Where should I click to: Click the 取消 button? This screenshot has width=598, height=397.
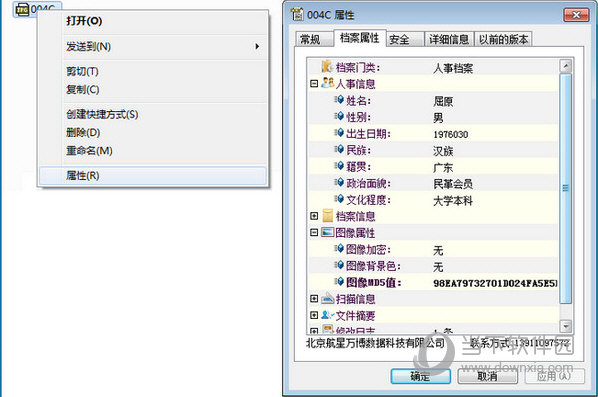(x=487, y=376)
